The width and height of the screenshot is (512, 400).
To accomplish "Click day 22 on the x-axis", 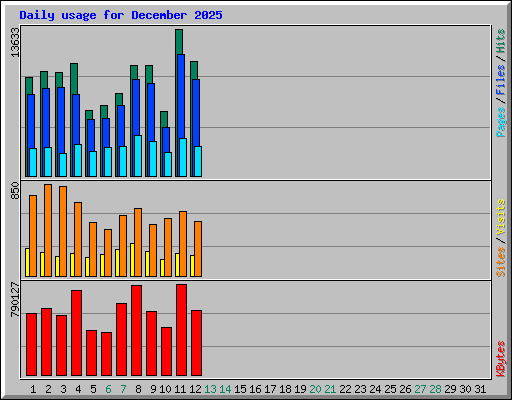I will pyautogui.click(x=345, y=389).
